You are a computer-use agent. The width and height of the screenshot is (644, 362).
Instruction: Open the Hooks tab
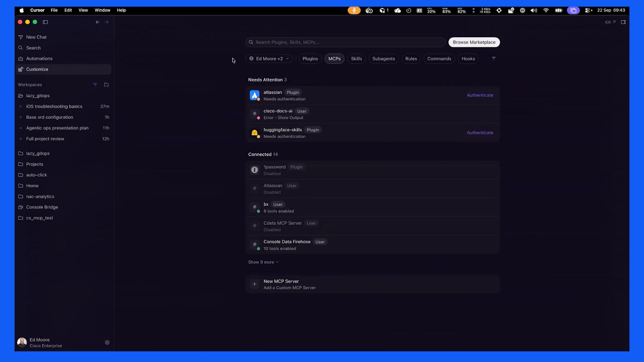[468, 59]
